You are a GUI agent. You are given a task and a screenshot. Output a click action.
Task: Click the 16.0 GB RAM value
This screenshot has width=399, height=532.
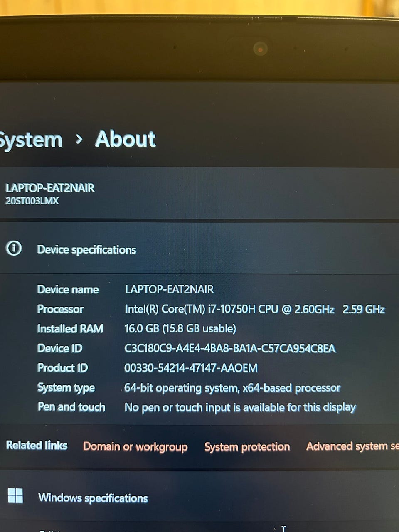tap(180, 329)
